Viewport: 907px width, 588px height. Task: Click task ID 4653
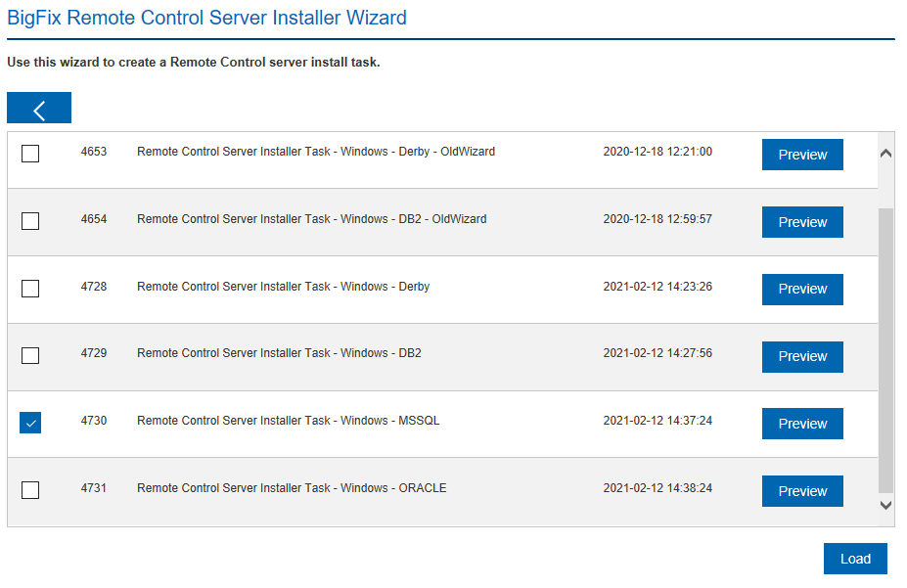(x=94, y=152)
